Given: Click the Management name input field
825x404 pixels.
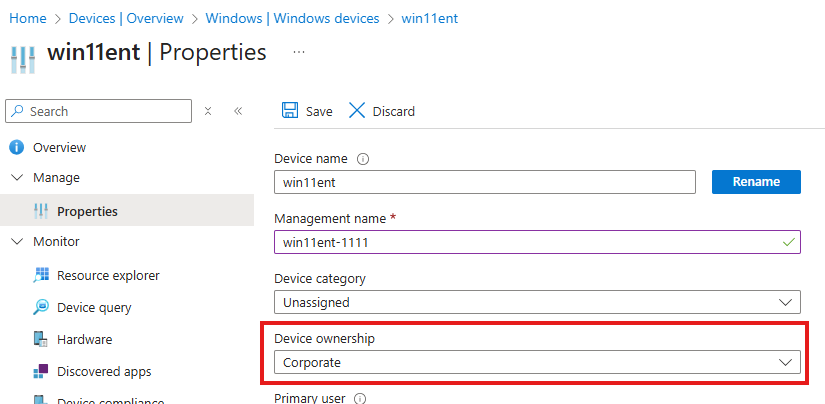Looking at the screenshot, I should coord(537,242).
